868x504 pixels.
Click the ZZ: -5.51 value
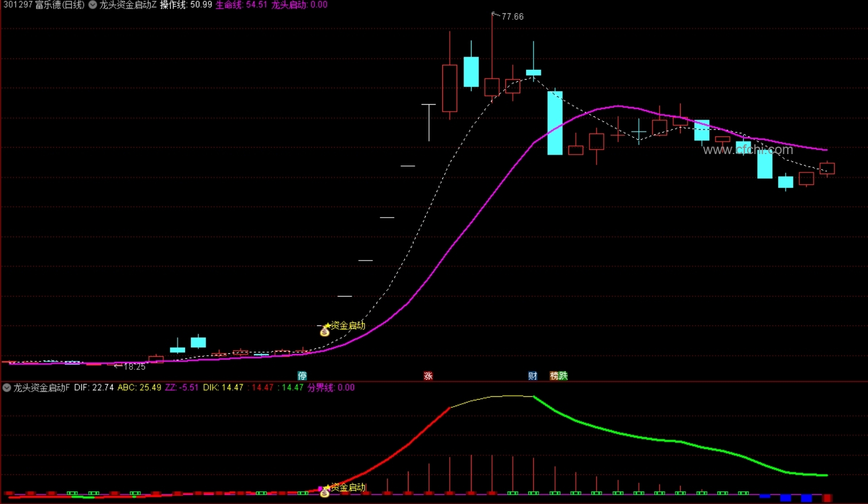point(182,388)
